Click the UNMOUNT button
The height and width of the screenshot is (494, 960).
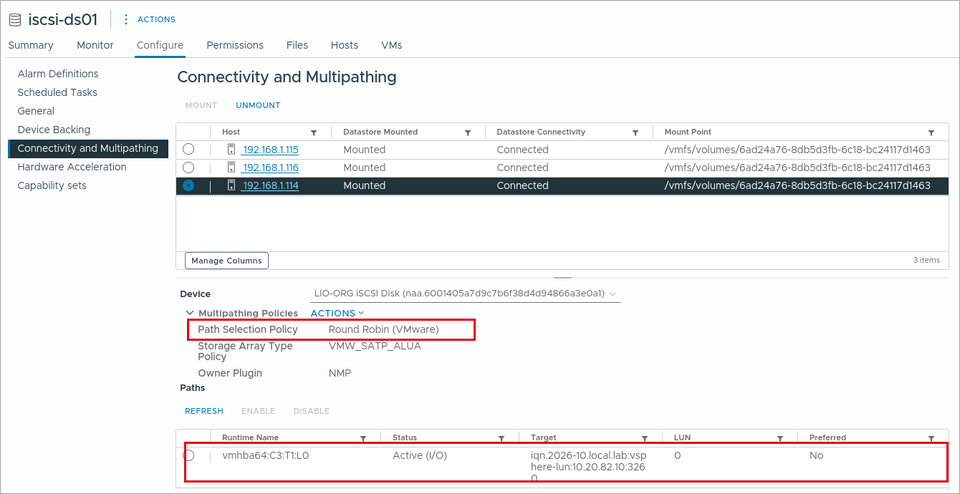tap(258, 105)
